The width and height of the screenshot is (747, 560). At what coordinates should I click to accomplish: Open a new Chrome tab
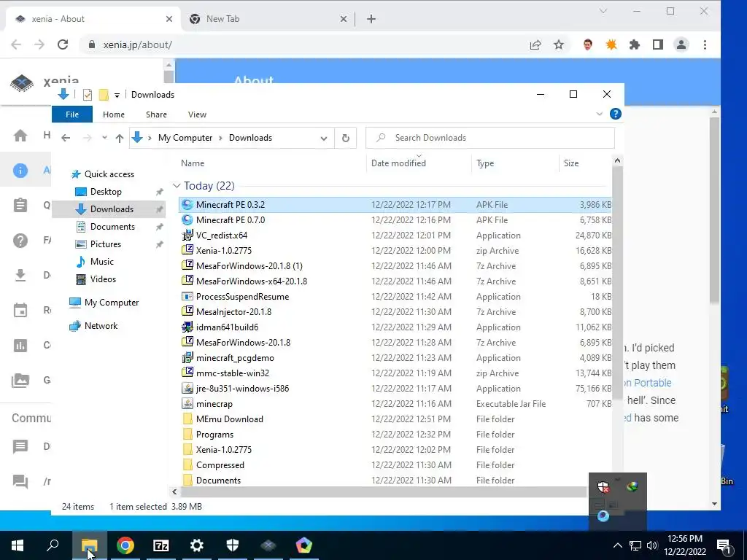[x=371, y=19]
